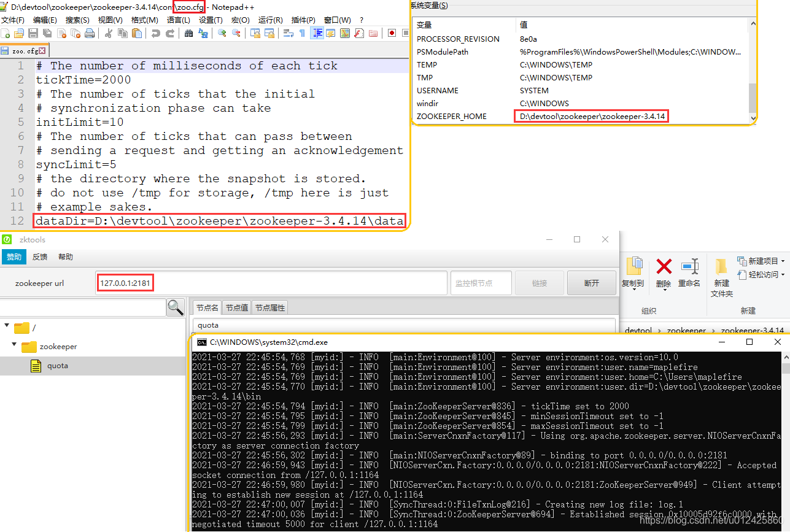Image resolution: width=790 pixels, height=532 pixels.
Task: Click the Copy icon in Notepad++ toolbar
Action: pos(123,33)
